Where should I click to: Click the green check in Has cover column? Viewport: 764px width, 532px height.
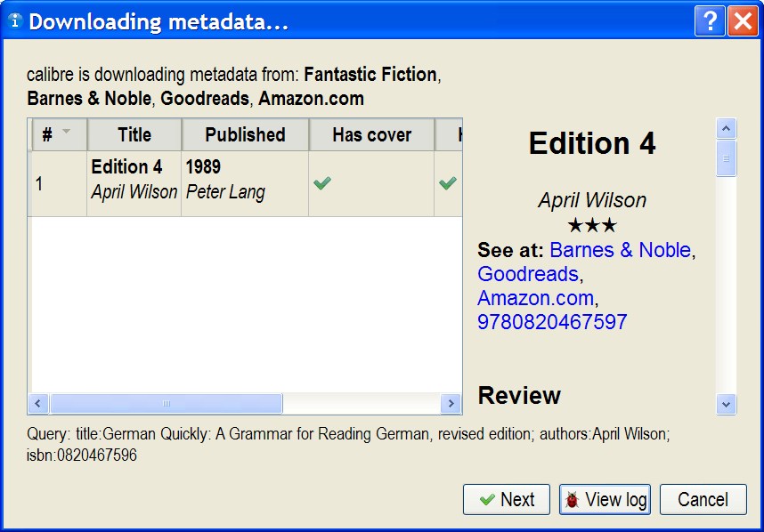coord(322,183)
